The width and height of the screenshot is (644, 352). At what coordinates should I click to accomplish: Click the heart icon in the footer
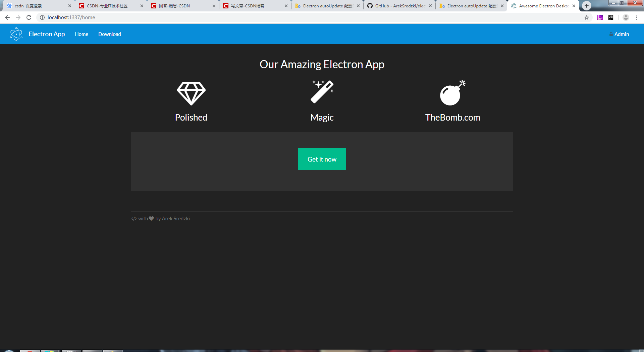(151, 218)
